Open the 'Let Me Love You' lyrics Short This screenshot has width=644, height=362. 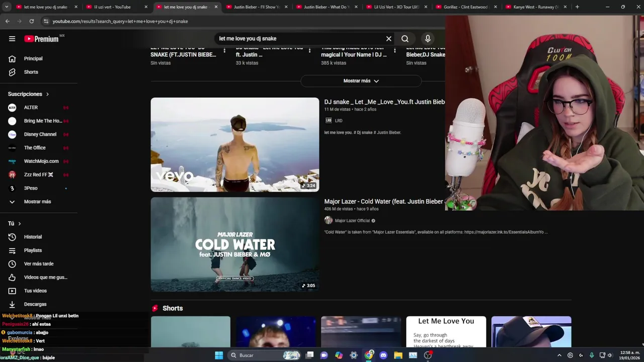click(446, 332)
